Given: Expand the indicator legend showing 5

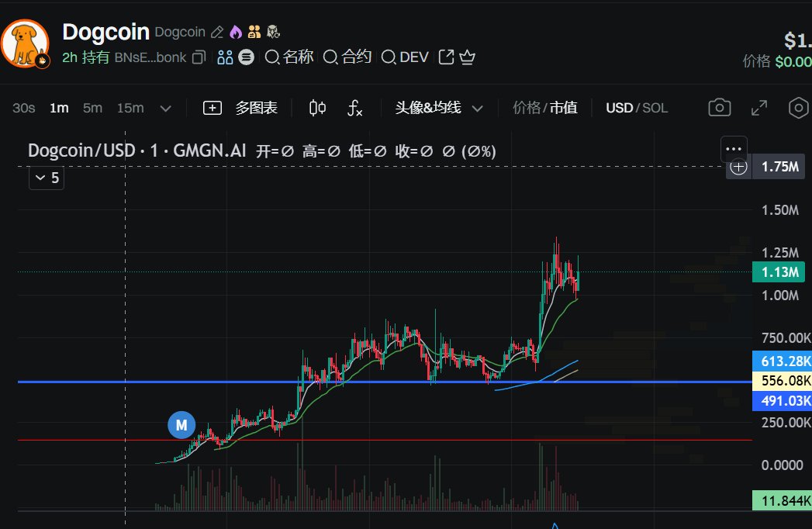Looking at the screenshot, I should (x=47, y=178).
